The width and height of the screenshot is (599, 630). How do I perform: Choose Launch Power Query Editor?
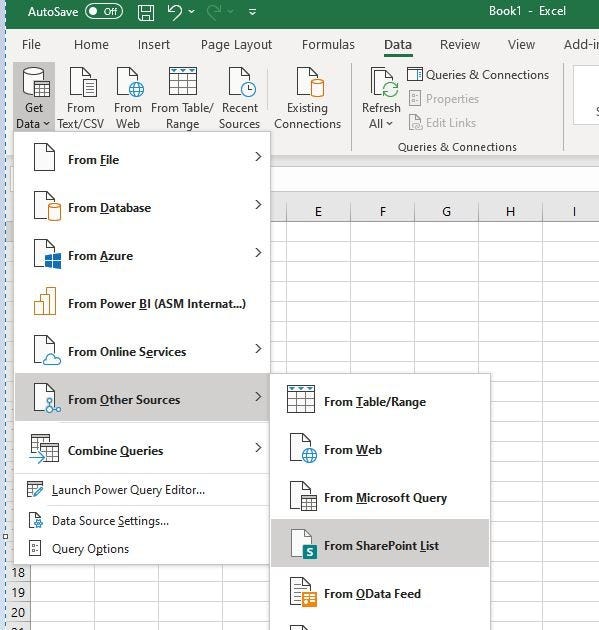pyautogui.click(x=142, y=490)
